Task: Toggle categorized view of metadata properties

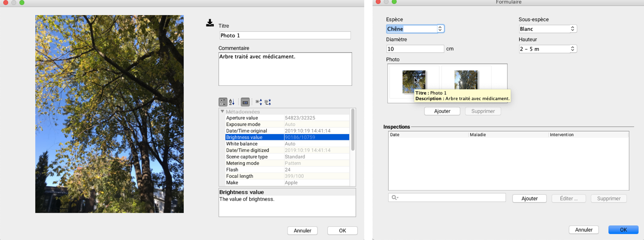Action: (223, 102)
